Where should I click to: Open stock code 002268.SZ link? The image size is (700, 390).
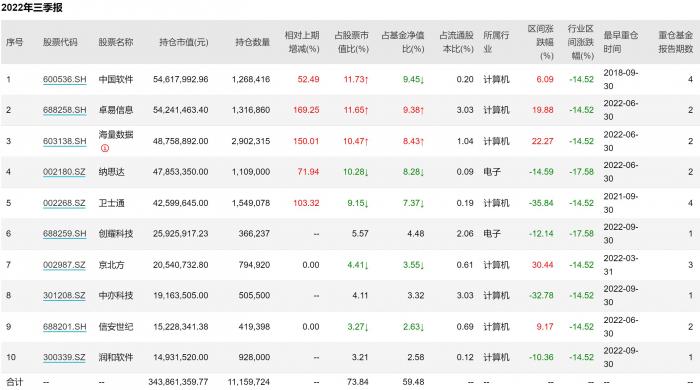[64, 203]
